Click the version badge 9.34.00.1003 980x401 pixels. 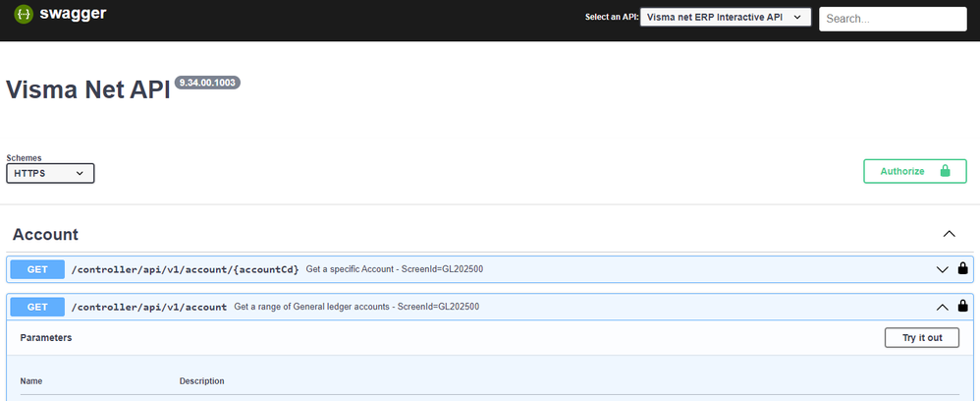click(x=207, y=83)
